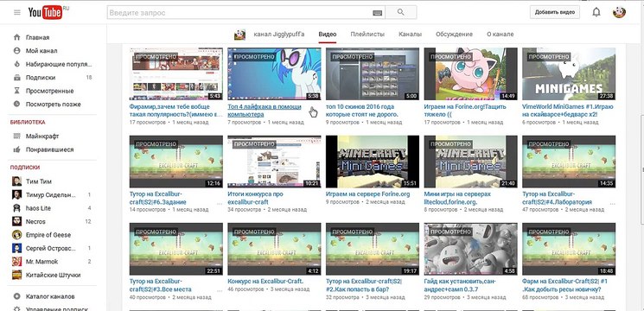Viewport: 644px width, 311px height.
Task: Open title Мини игры на серверах litecloud
Action: click(x=457, y=198)
